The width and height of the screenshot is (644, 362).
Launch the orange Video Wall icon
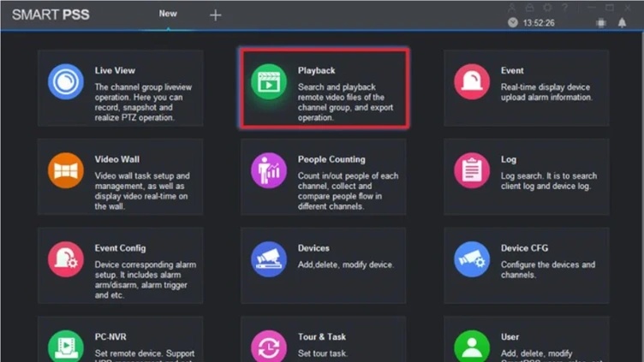(66, 170)
